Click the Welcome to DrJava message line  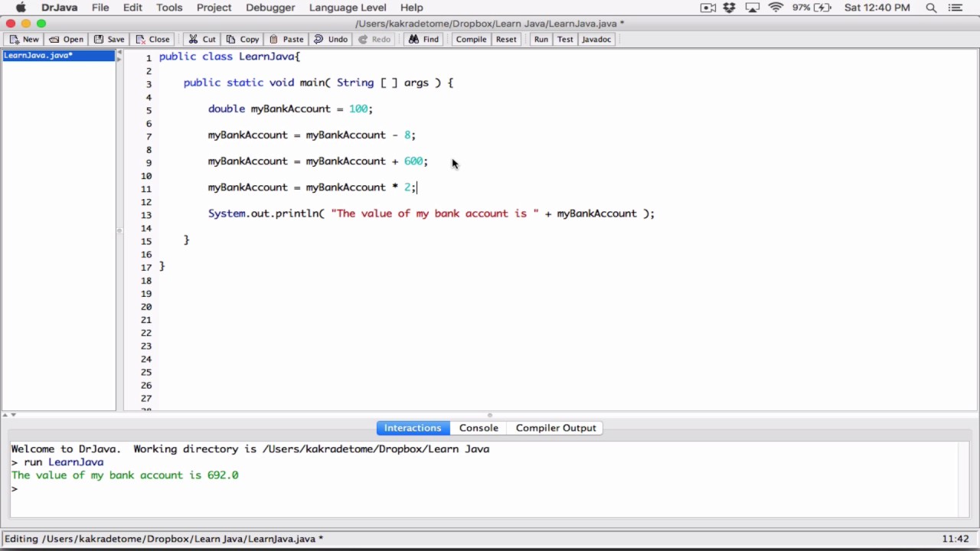pos(250,449)
